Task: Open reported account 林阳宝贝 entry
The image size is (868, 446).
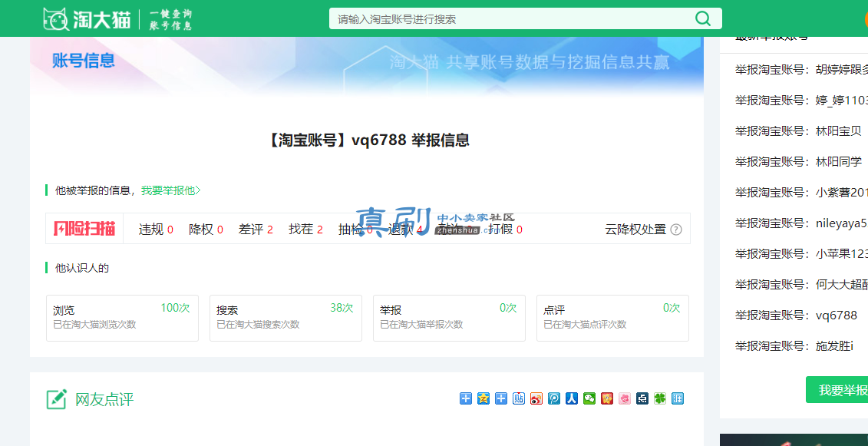Action: pos(798,130)
